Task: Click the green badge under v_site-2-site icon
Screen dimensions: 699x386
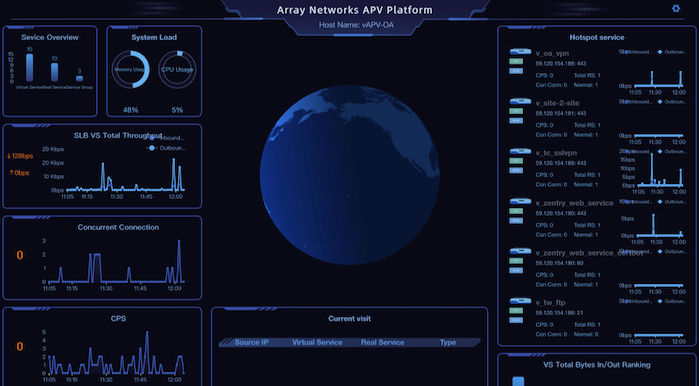Action: click(516, 111)
